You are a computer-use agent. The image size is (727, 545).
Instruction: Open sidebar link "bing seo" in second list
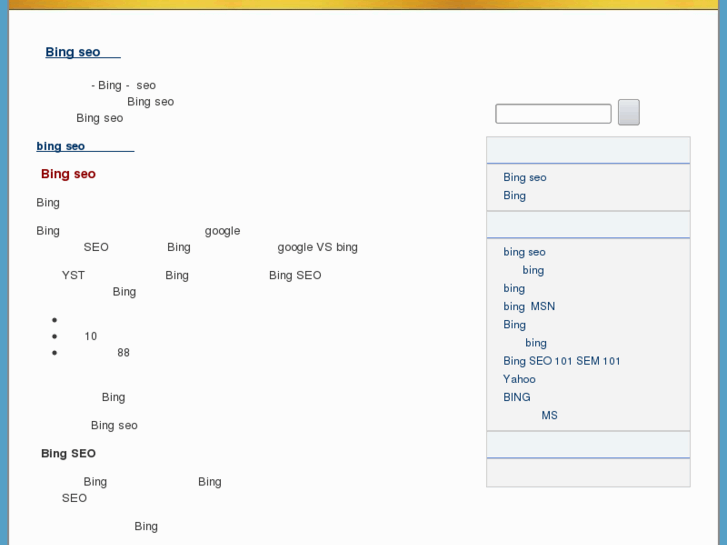(524, 252)
